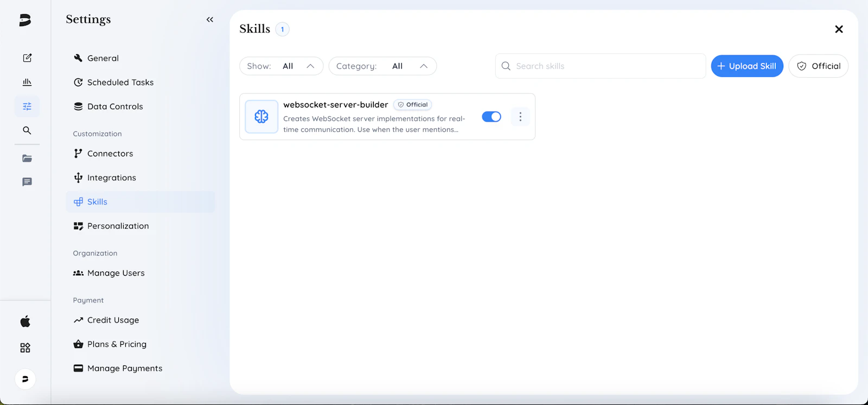Open the three-dot menu for websocket-server-builder

[520, 117]
